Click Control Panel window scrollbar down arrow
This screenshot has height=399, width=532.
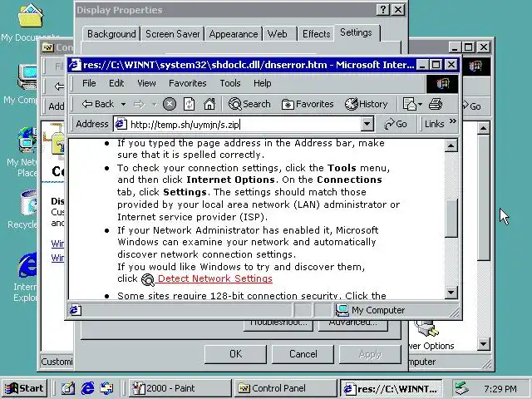click(x=483, y=344)
